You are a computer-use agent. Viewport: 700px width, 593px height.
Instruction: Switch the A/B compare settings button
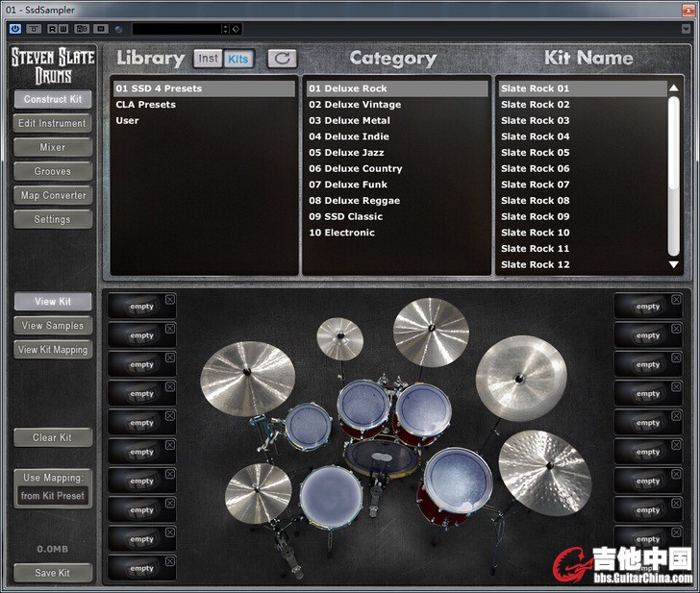(x=82, y=29)
